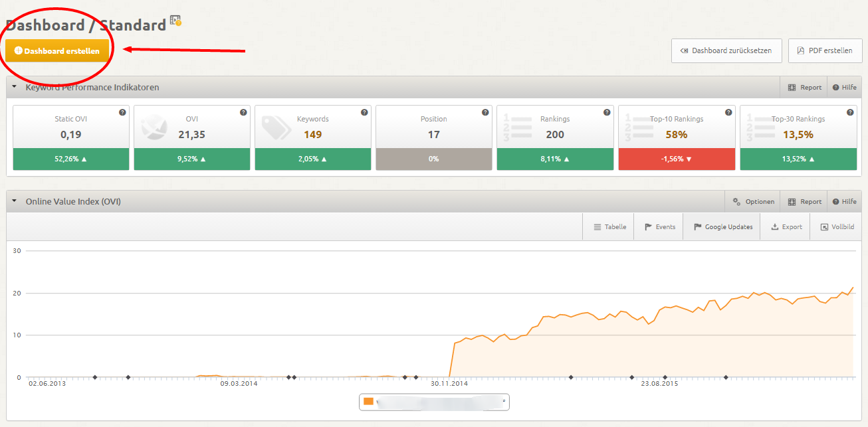Open the Optionen settings of the OVI panel
Screen dimensions: 868x427
[752, 201]
